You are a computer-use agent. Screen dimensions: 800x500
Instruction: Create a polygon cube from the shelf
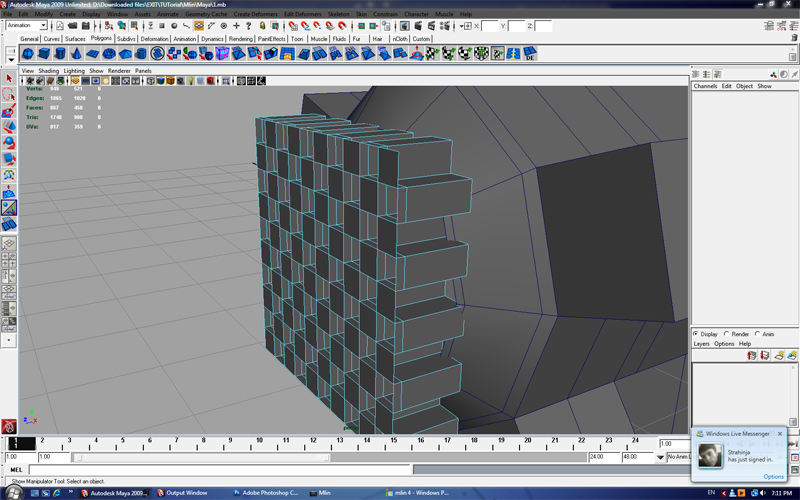(44, 54)
